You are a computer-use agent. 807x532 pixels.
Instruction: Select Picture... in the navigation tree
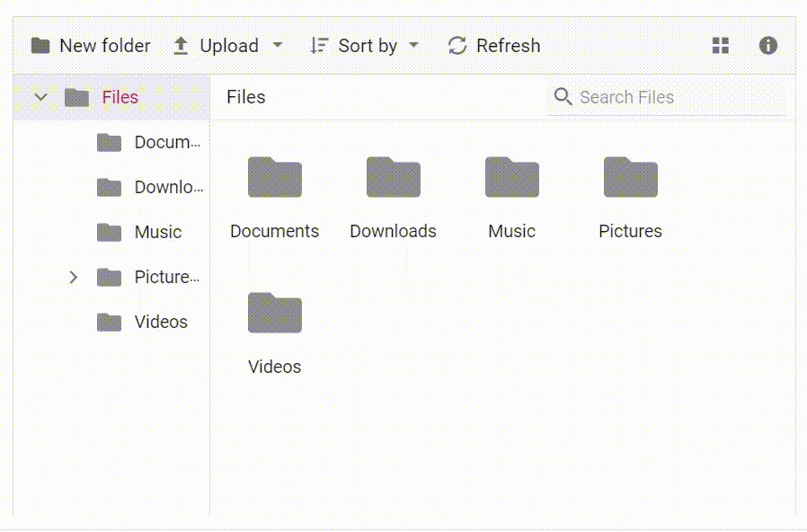(x=167, y=277)
